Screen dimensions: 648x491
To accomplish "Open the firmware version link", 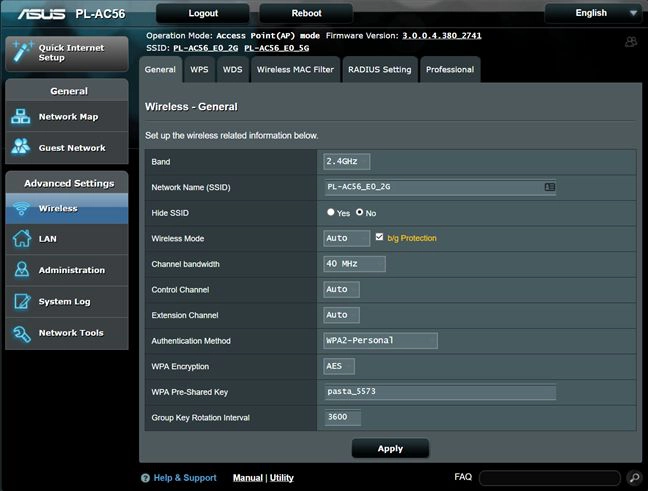I will click(442, 36).
